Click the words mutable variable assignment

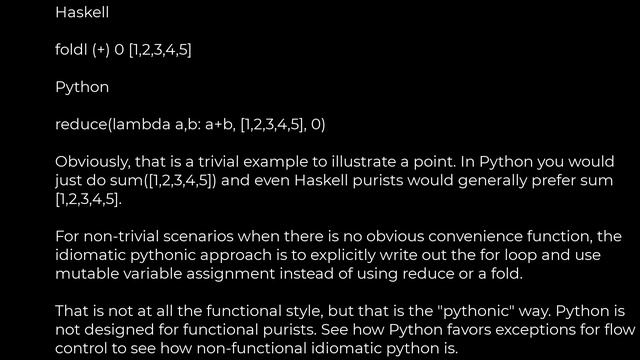point(165,274)
